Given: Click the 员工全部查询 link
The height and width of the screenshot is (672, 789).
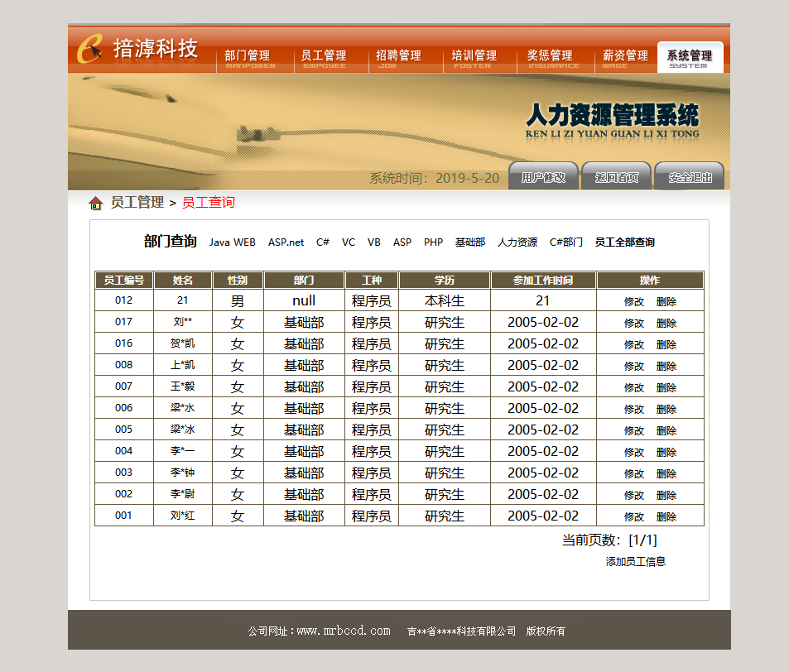Looking at the screenshot, I should click(x=625, y=242).
